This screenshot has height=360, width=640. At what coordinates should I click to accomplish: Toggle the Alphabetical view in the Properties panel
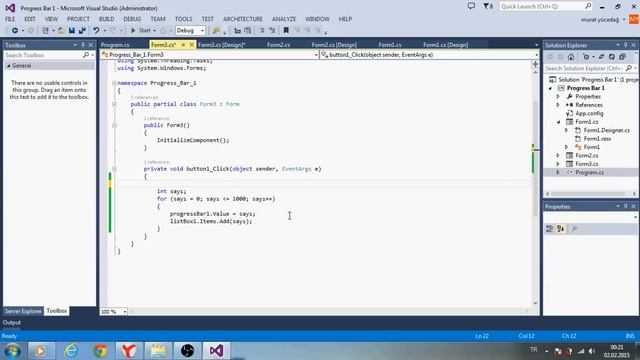coord(560,229)
